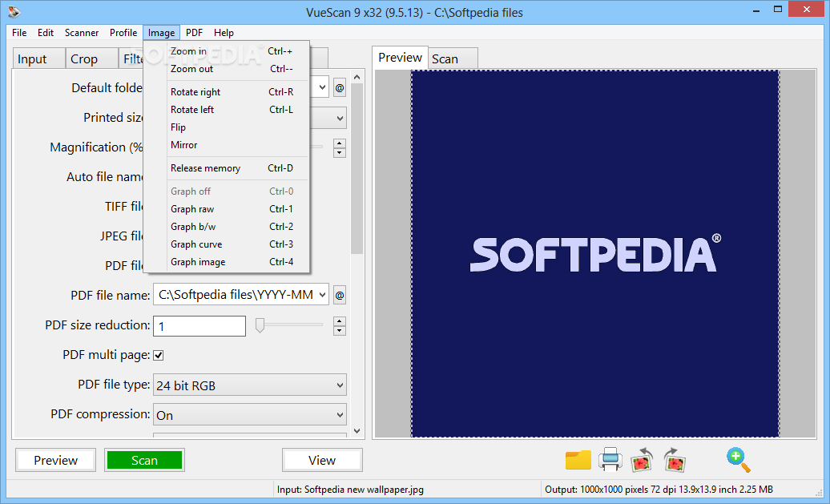830x504 pixels.
Task: Choose Zoom out from Image menu
Action: tap(227, 69)
